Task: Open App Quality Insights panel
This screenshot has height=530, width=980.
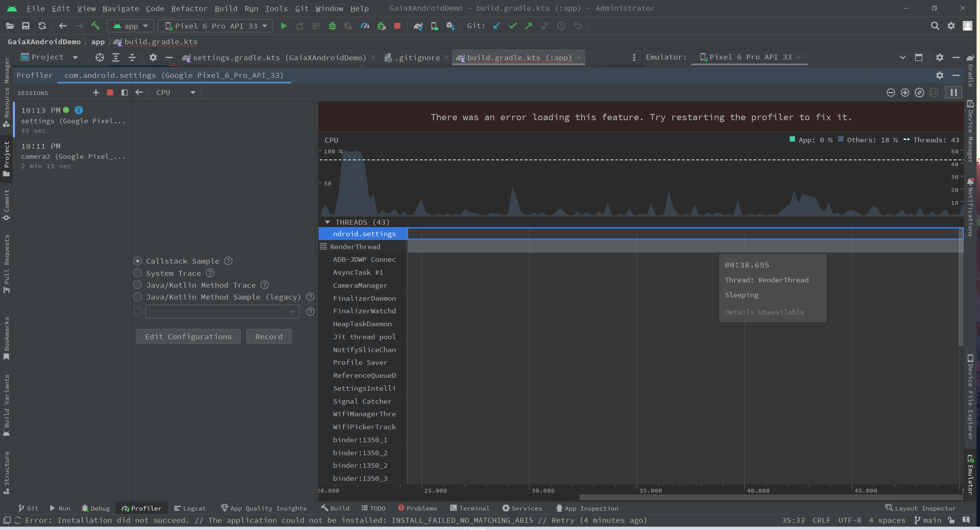Action: coord(264,508)
